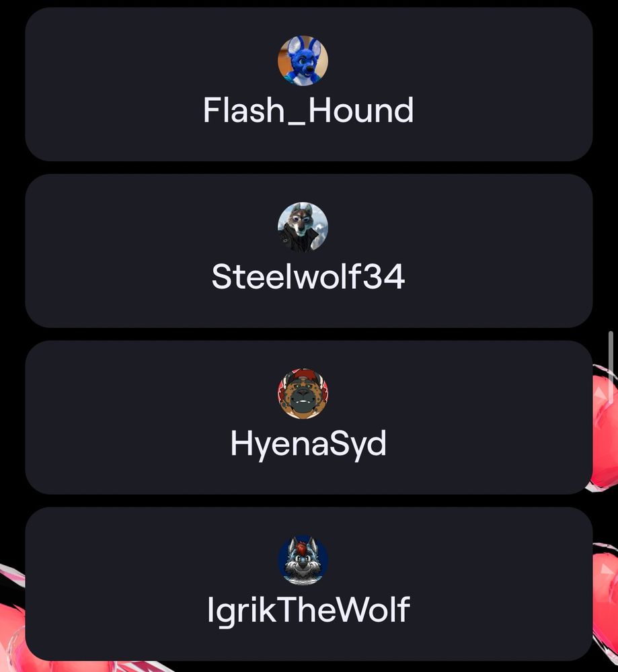The width and height of the screenshot is (618, 672).
Task: Click pink graphic at bottom-left corner
Action: (12, 630)
